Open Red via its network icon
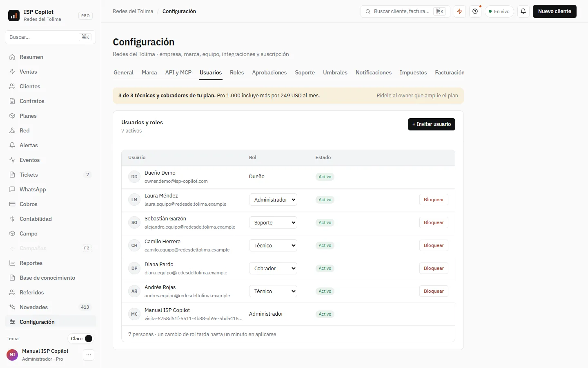The width and height of the screenshot is (588, 368). (12, 130)
